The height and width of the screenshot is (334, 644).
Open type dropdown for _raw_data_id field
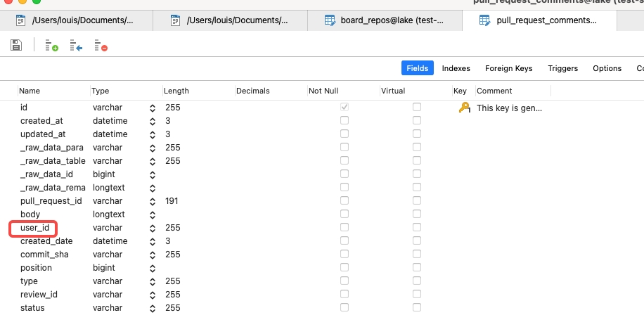pyautogui.click(x=153, y=175)
